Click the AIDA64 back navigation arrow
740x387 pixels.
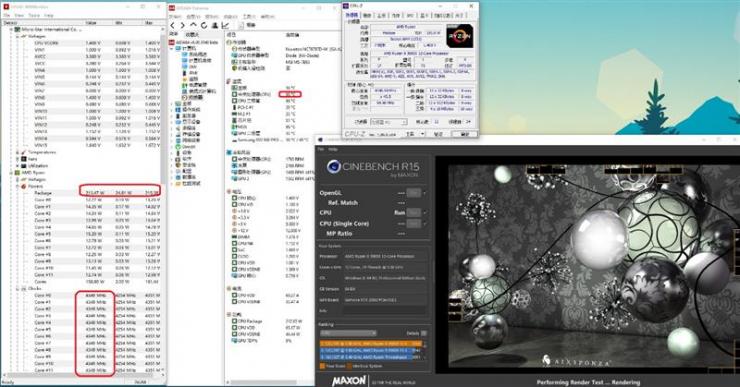(x=173, y=25)
